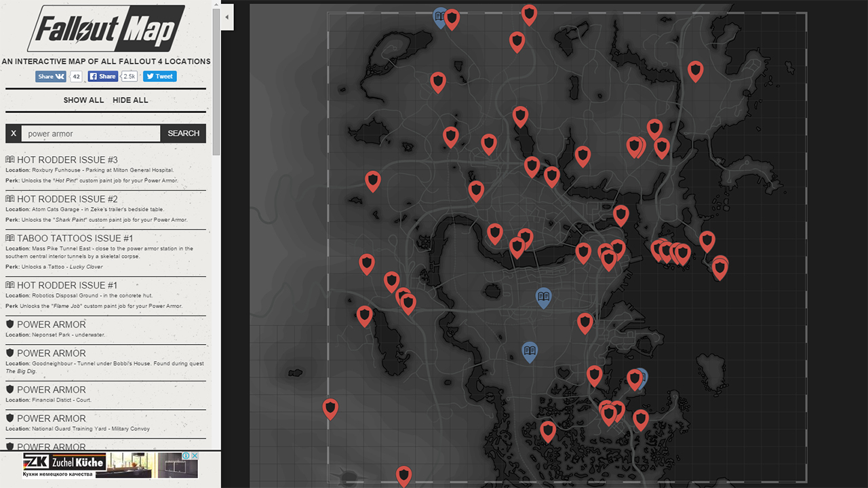The height and width of the screenshot is (488, 868).
Task: Click the shield icon of the Neponset Park entry
Action: [x=9, y=324]
